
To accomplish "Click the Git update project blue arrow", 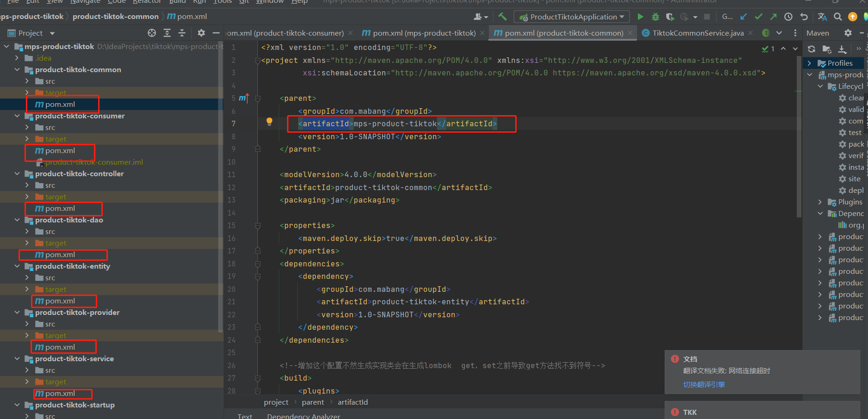I will pyautogui.click(x=743, y=17).
